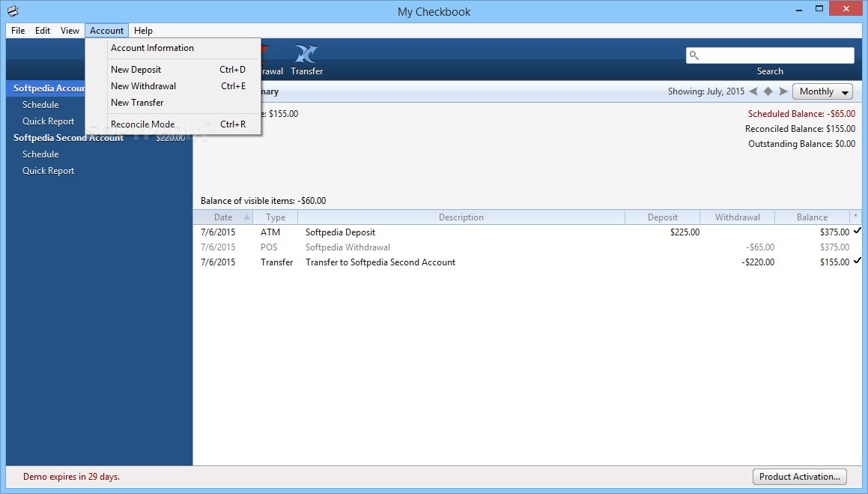The width and height of the screenshot is (868, 494).
Task: Click the $155.00 balance in Transfer row
Action: (835, 262)
